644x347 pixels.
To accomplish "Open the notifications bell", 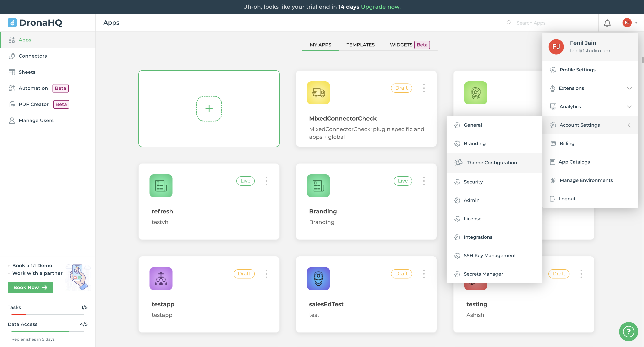I will click(607, 23).
